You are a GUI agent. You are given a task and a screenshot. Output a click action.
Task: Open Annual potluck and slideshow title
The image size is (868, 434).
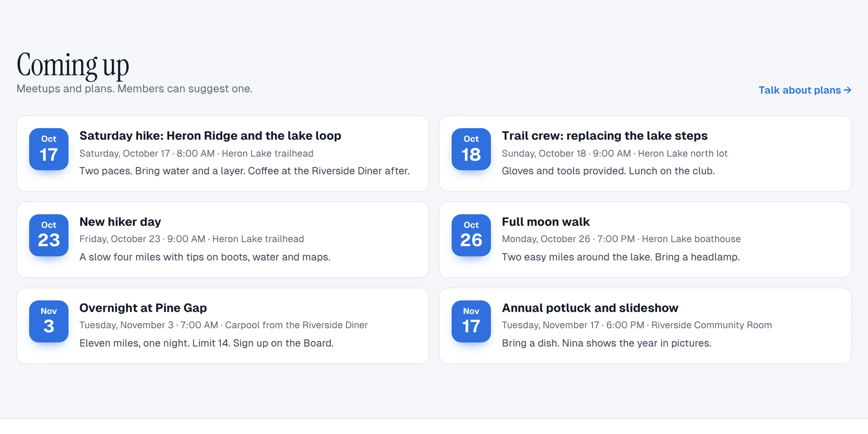(x=590, y=308)
